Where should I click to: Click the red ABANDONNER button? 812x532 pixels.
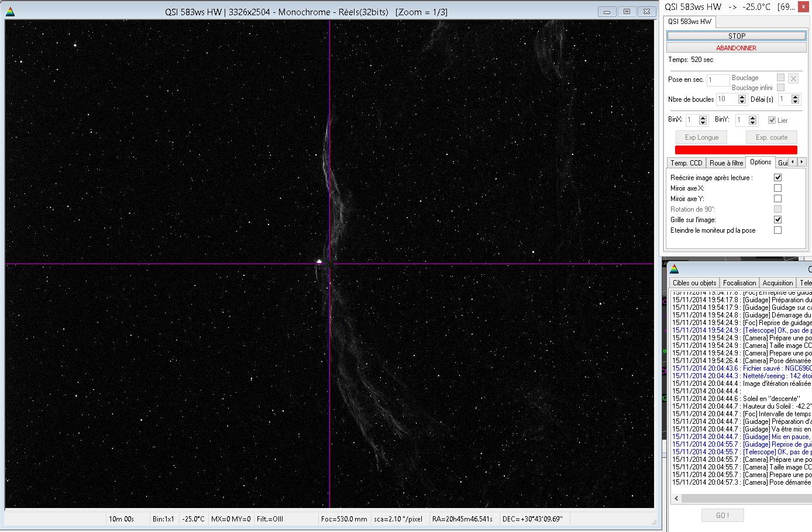736,48
